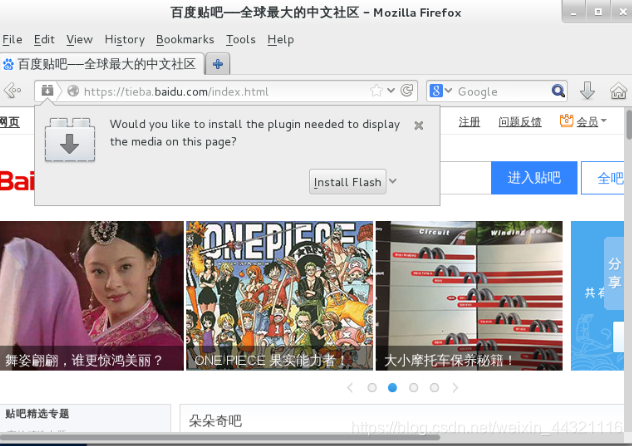
Task: Open the search engine selector dropdown
Action: pos(449,90)
